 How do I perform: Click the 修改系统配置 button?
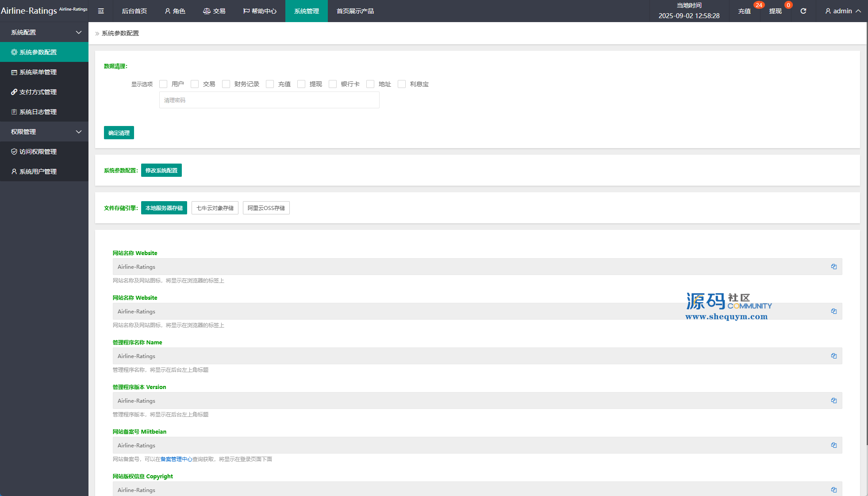[161, 170]
